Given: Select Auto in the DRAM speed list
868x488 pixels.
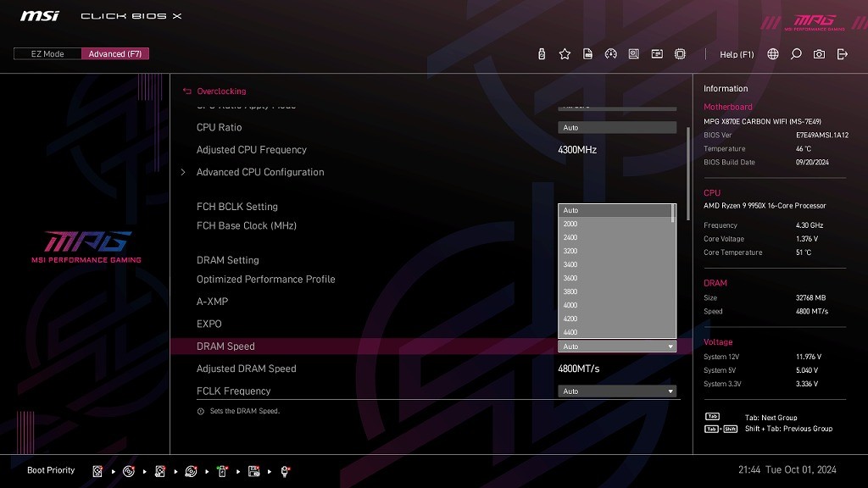Looking at the screenshot, I should coord(570,210).
